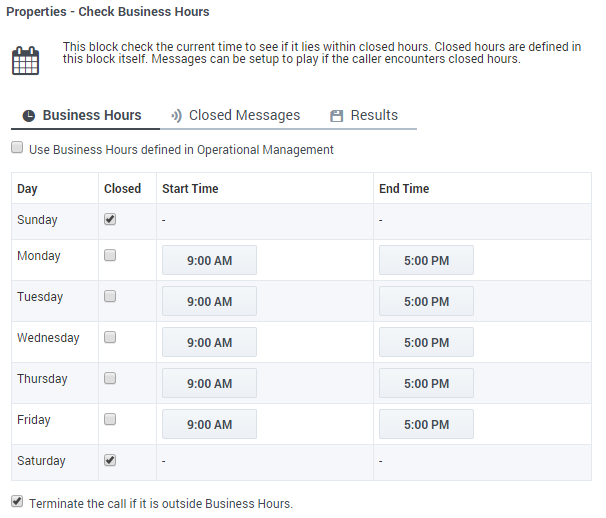
Task: Select the Friday end time field
Action: (426, 424)
